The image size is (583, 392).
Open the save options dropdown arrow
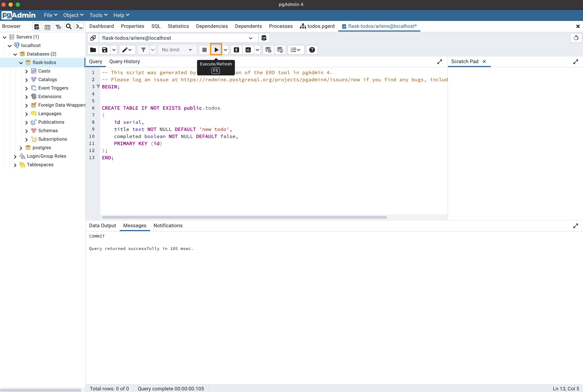(114, 50)
